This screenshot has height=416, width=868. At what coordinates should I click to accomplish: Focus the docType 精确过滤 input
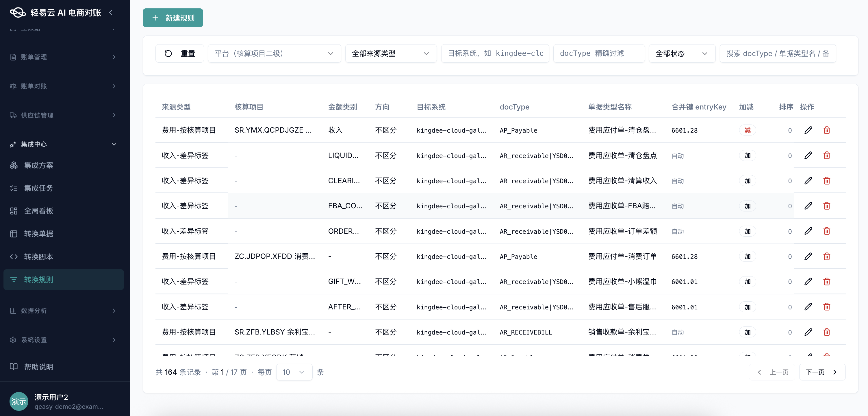(x=599, y=53)
